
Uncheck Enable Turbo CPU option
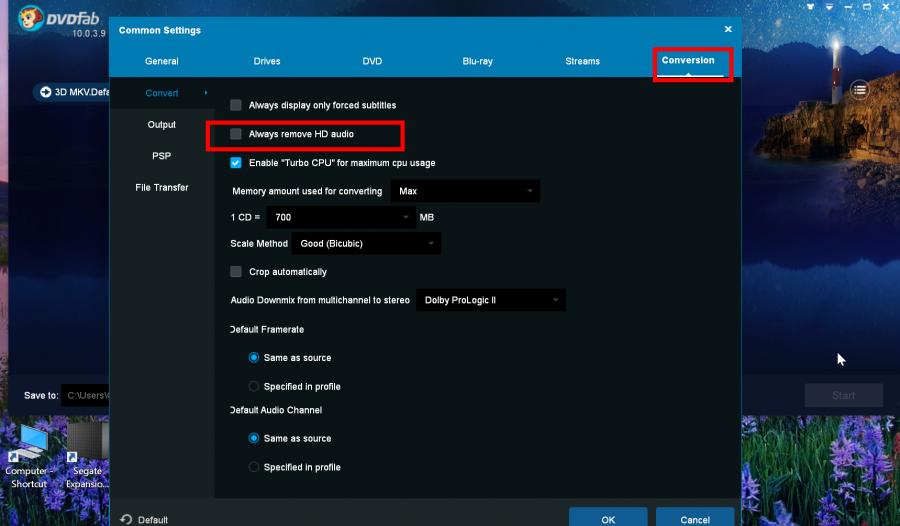236,163
